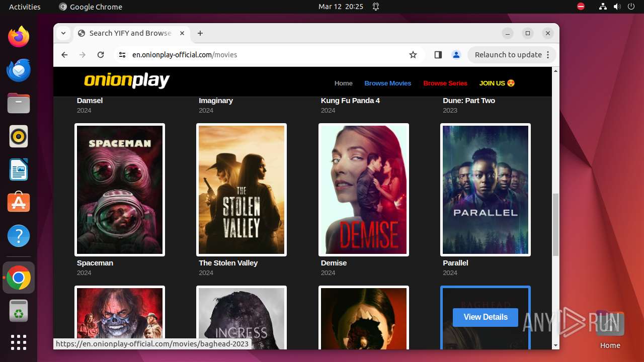Open Browse Series nav link
The image size is (644, 362).
[x=445, y=83]
